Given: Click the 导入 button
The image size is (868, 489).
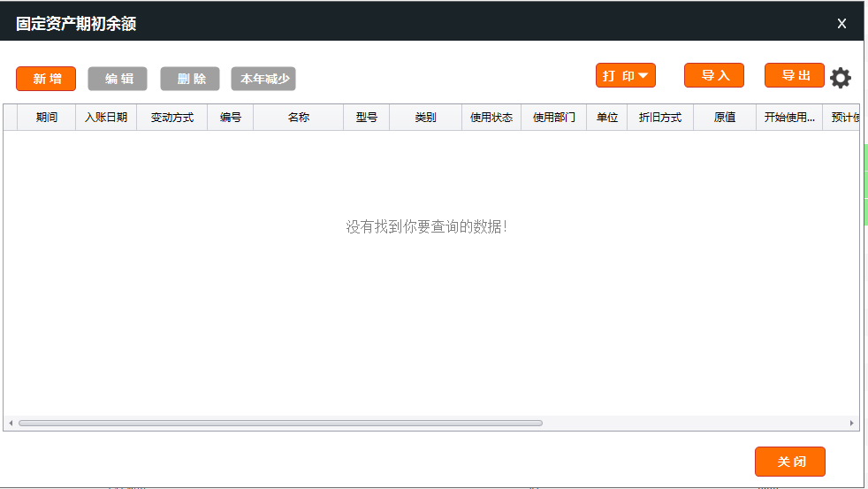Looking at the screenshot, I should (x=714, y=76).
